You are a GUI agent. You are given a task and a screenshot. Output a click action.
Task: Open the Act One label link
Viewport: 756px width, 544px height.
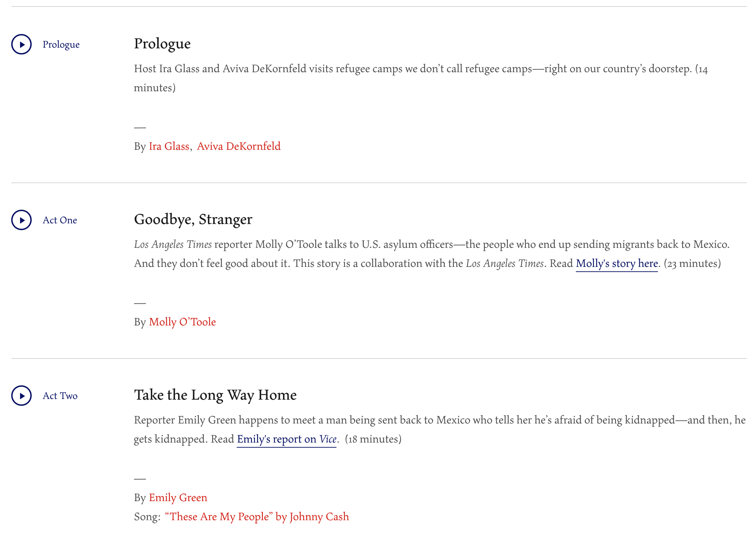[60, 220]
